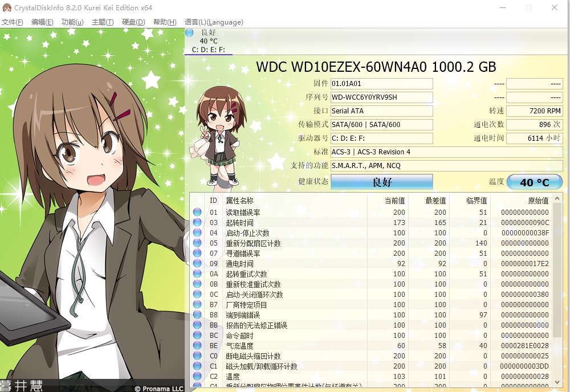Click the 最差值 column header
Screen dimensions: 570x392
point(429,201)
